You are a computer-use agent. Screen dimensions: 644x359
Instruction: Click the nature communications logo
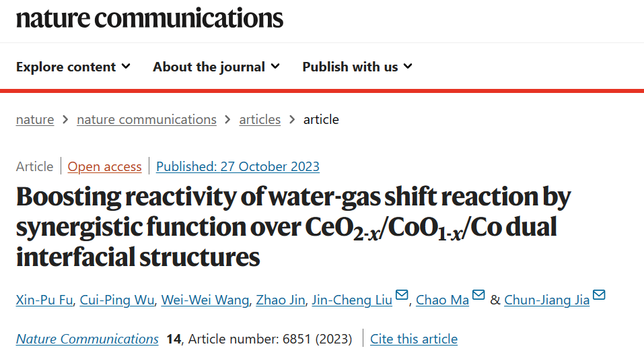point(149,18)
